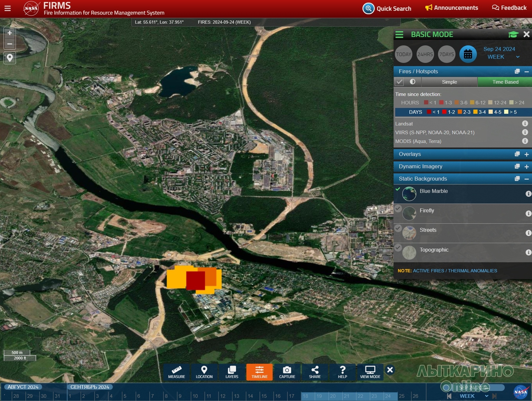Collapse the Static Backgrounds section

pos(526,179)
